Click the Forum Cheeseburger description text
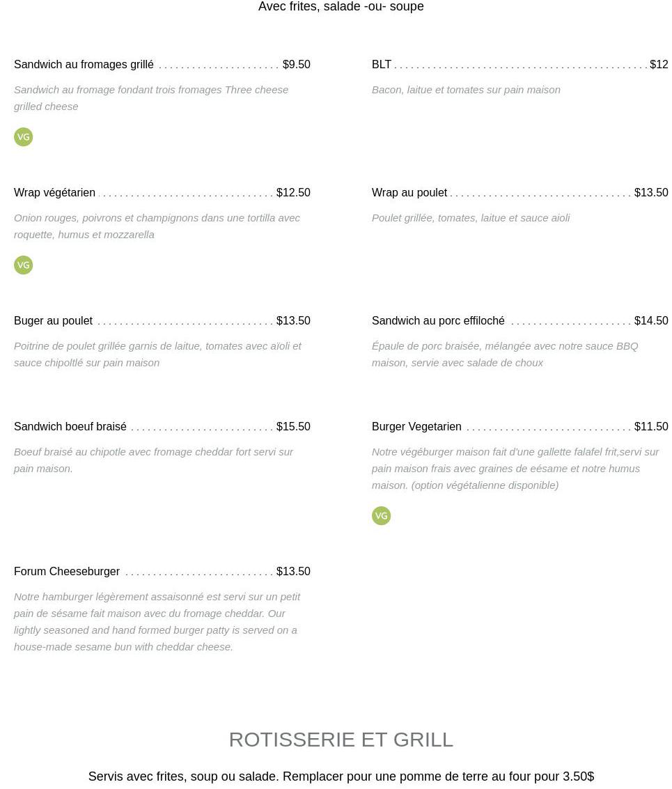 (157, 621)
